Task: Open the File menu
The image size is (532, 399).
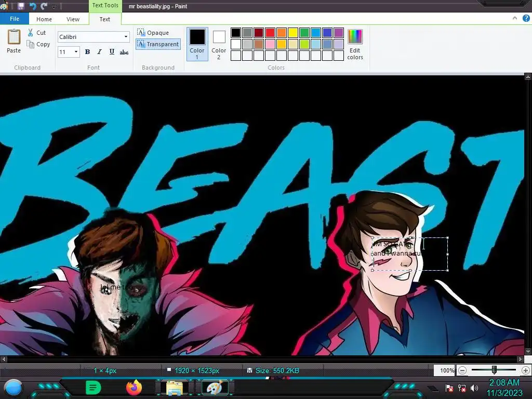Action: tap(14, 19)
